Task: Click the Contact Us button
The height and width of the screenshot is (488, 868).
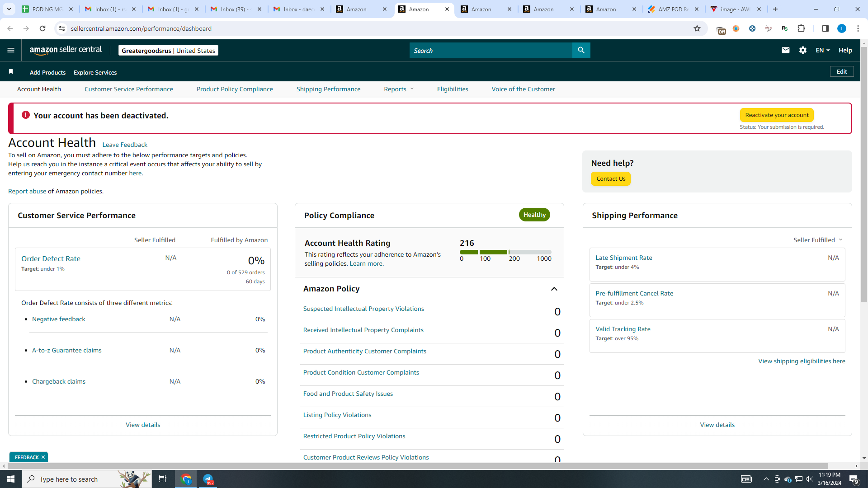Action: 611,178
